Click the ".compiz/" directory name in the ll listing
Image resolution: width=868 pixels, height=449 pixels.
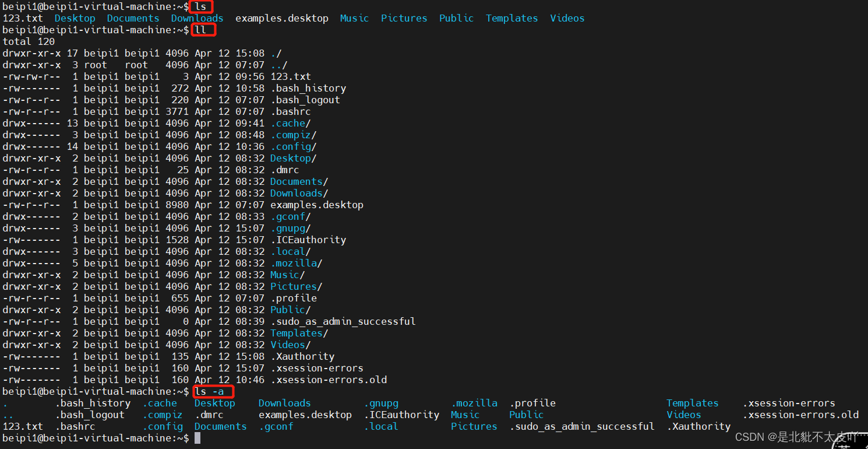pos(294,135)
